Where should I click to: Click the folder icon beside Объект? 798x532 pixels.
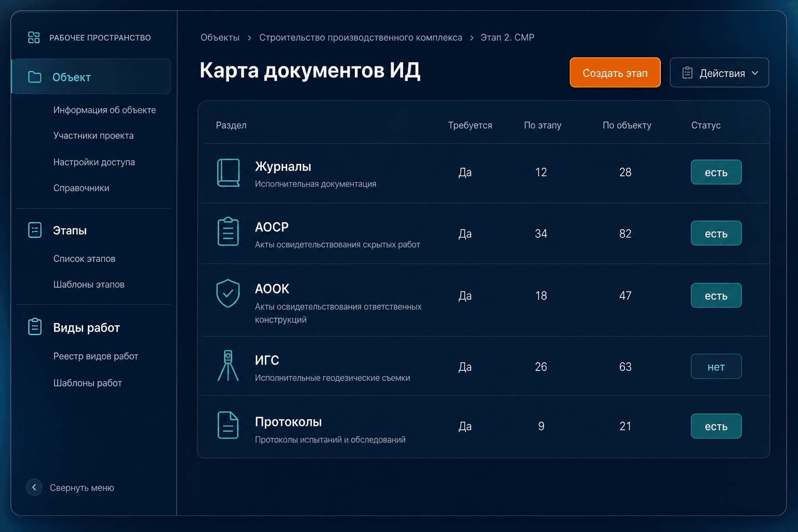click(x=35, y=77)
